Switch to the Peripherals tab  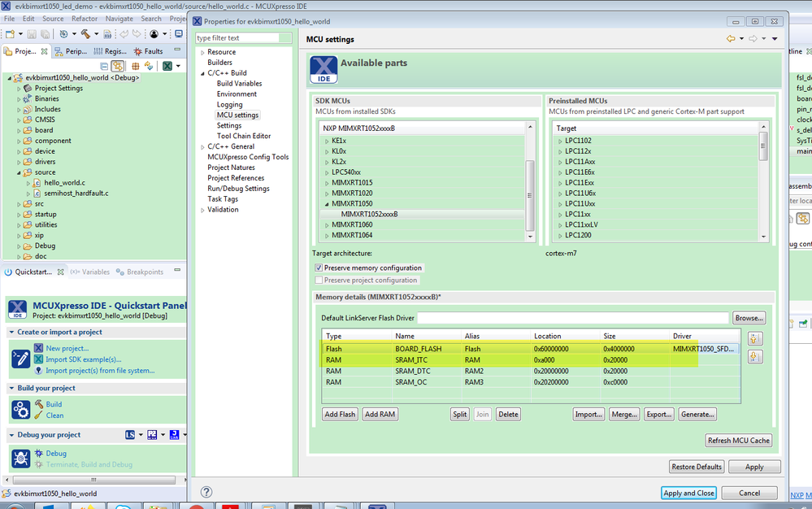click(x=71, y=51)
